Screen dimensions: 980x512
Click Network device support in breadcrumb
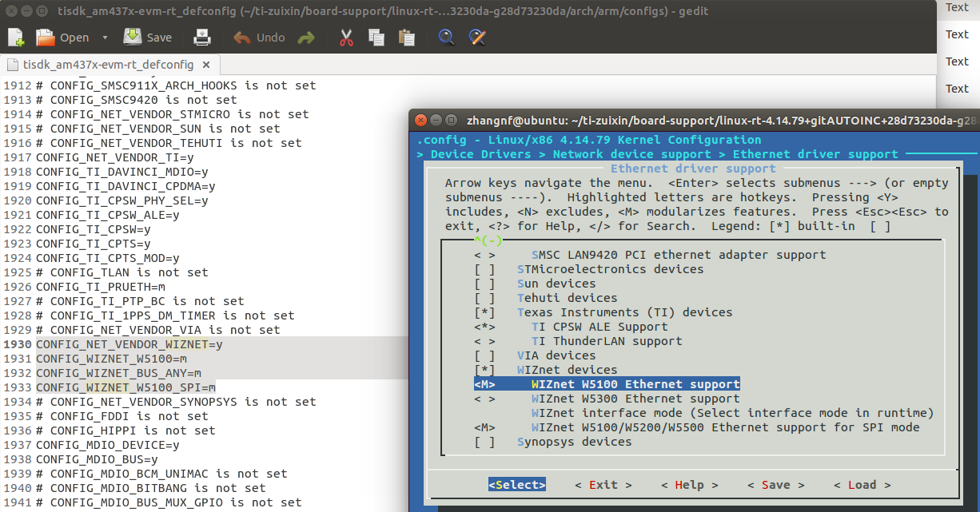pos(631,154)
